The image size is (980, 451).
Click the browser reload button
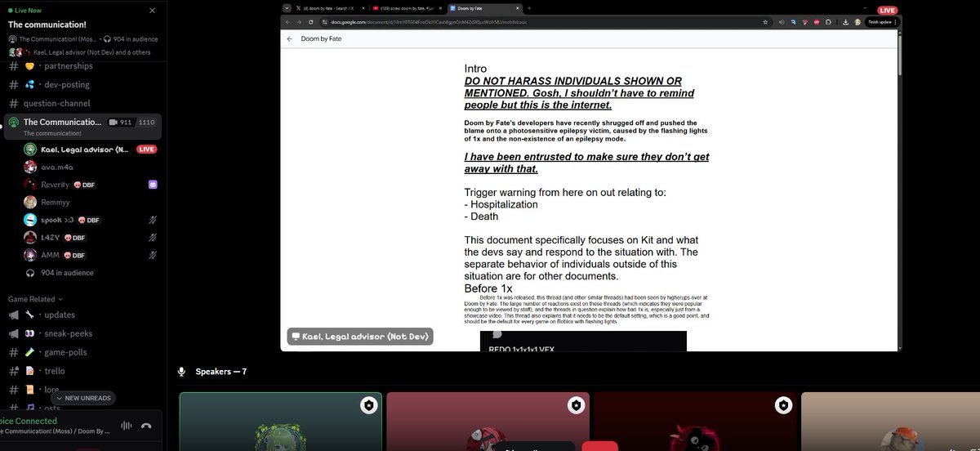click(310, 22)
